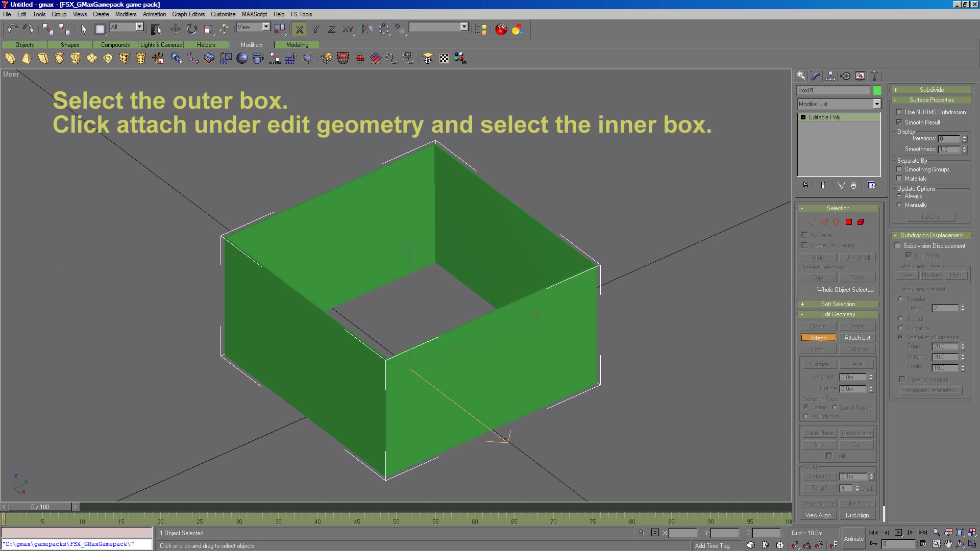Select Polygon sub-object level red square
The image size is (980, 551).
pyautogui.click(x=848, y=222)
